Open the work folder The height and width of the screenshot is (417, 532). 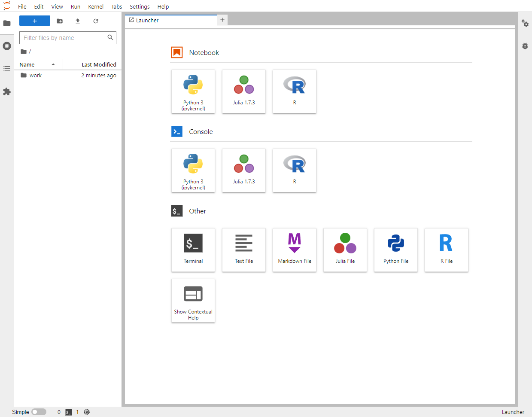pos(36,75)
